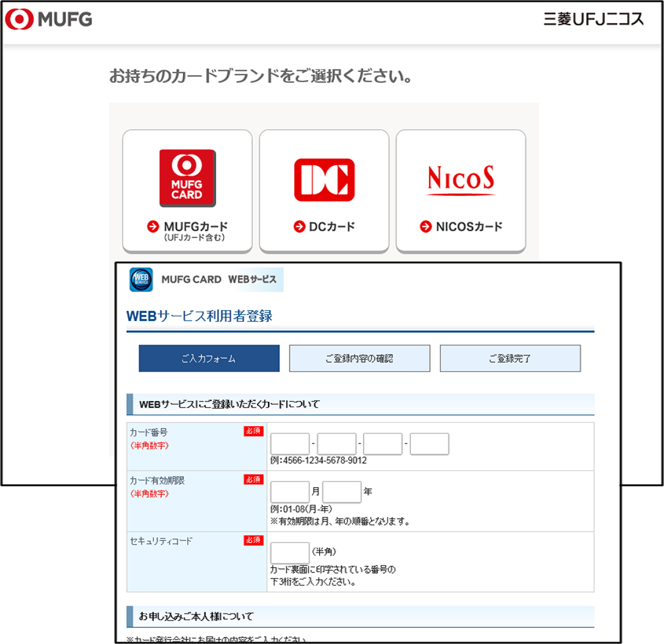Focus the expiry year input field
The width and height of the screenshot is (664, 644).
(x=342, y=492)
